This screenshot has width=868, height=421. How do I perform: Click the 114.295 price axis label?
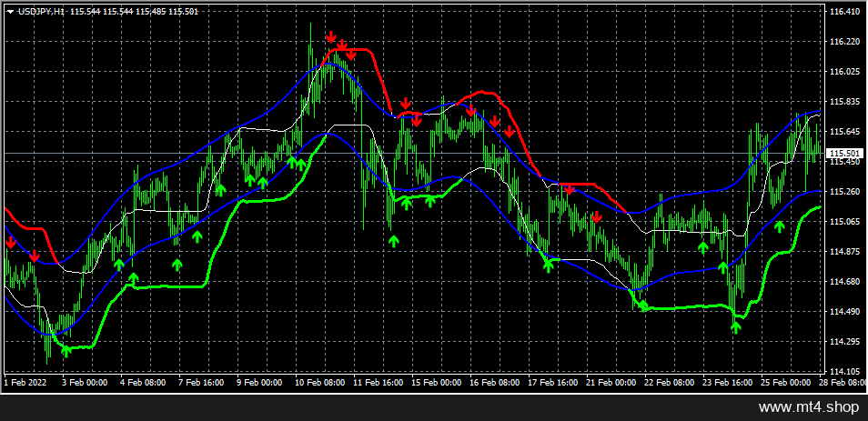(843, 341)
